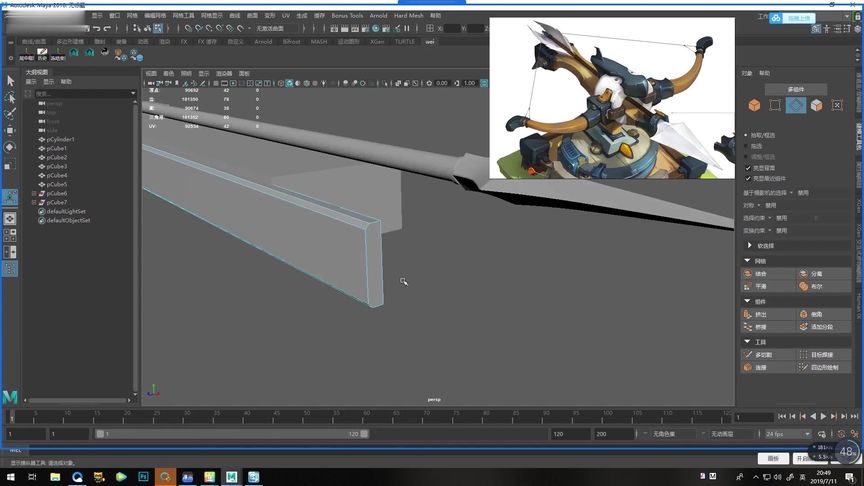Open the 24 fps frame rate dropdown

[787, 434]
